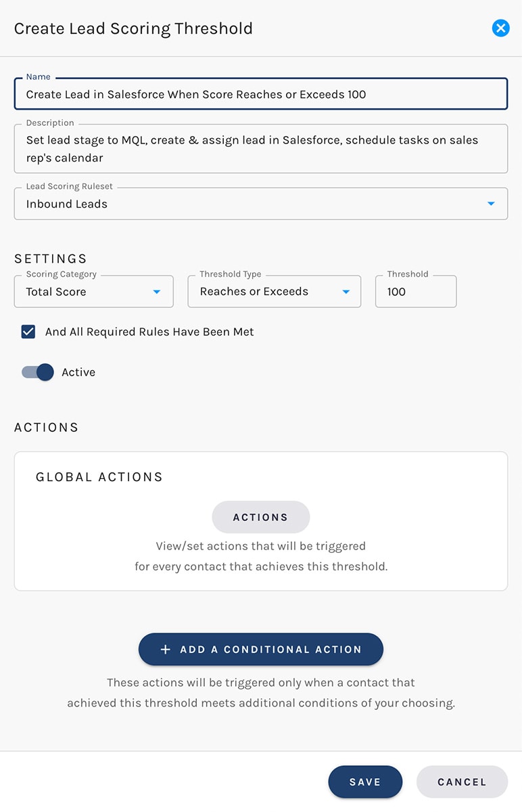Click the Active label beside the switch
Image resolution: width=522 pixels, height=812 pixels.
[x=78, y=372]
